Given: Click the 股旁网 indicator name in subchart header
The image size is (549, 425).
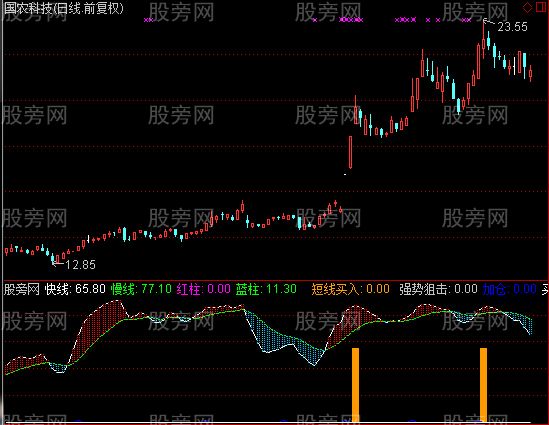Looking at the screenshot, I should pos(22,289).
